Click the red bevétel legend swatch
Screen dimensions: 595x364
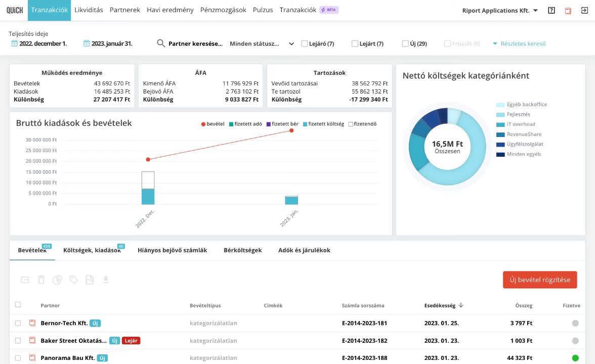click(203, 124)
